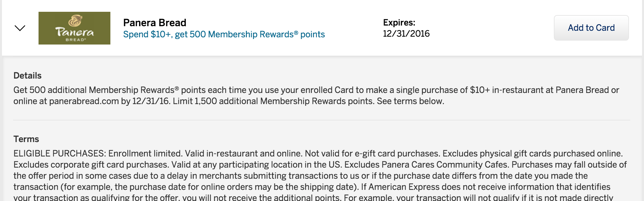
Task: Click the Expires label
Action: click(x=399, y=23)
